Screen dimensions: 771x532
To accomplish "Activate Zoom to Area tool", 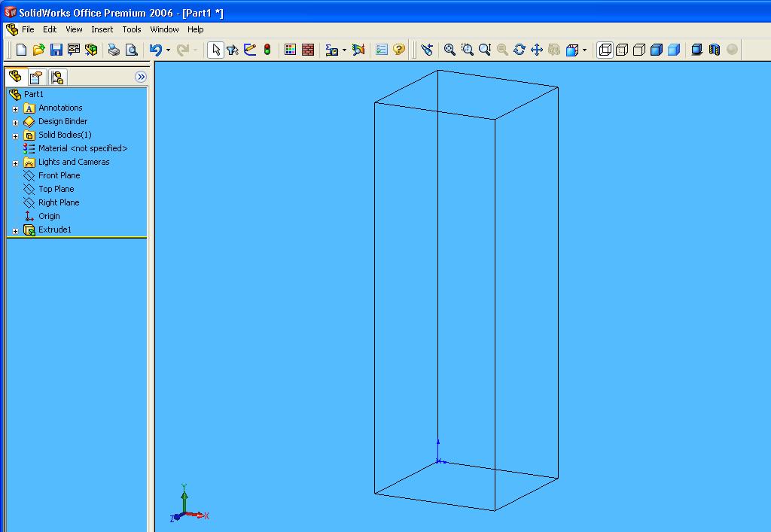I will 467,50.
